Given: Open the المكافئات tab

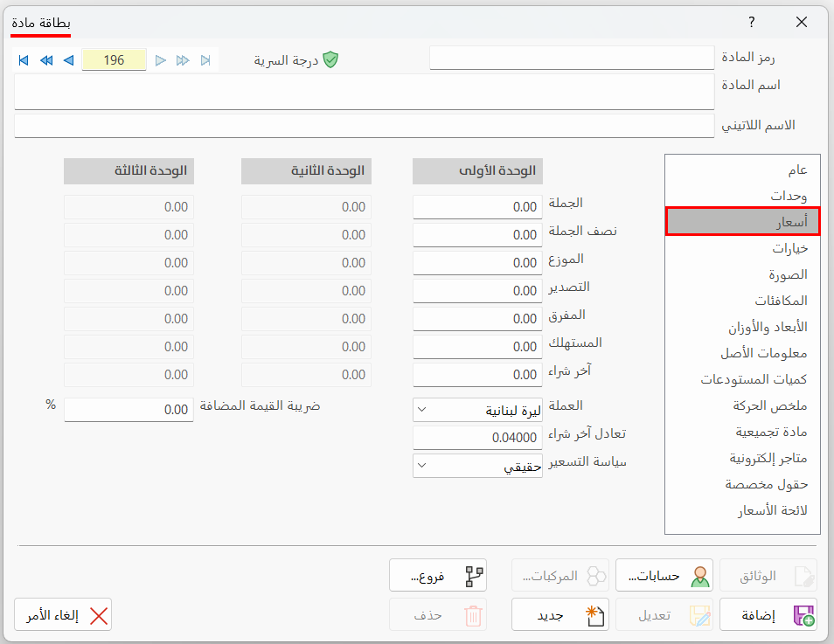Looking at the screenshot, I should (742, 300).
